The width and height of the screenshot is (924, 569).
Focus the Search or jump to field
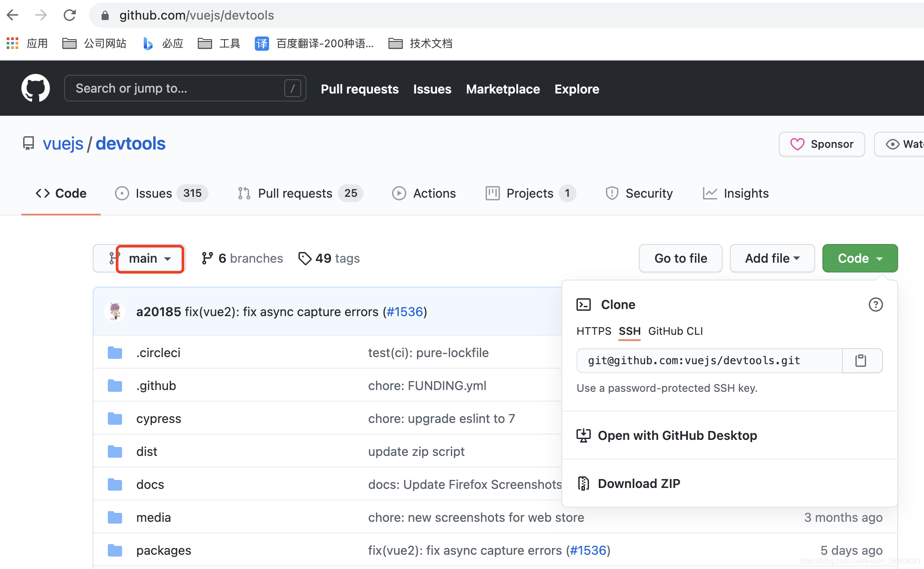coord(178,88)
